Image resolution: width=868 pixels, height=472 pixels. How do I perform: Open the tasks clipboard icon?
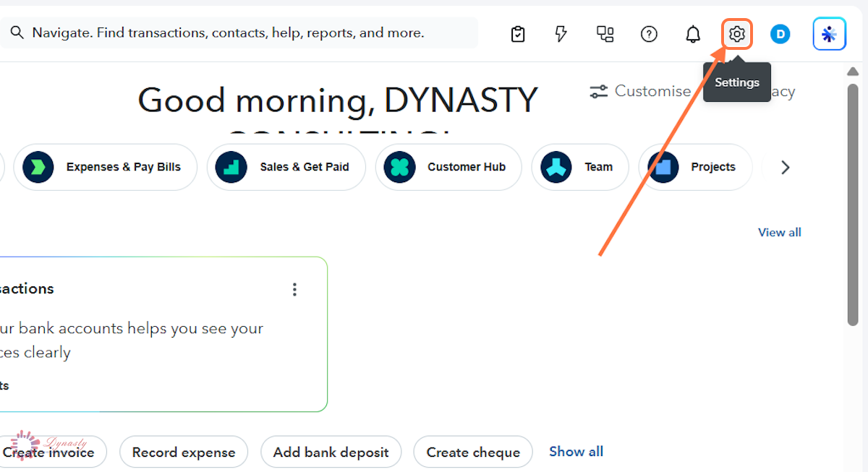pos(518,34)
